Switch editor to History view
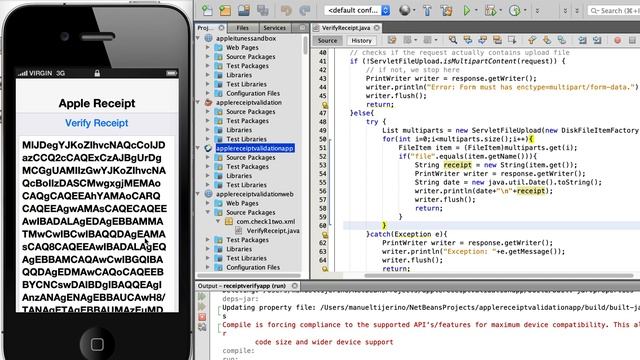This screenshot has height=360, width=640. coord(361,40)
